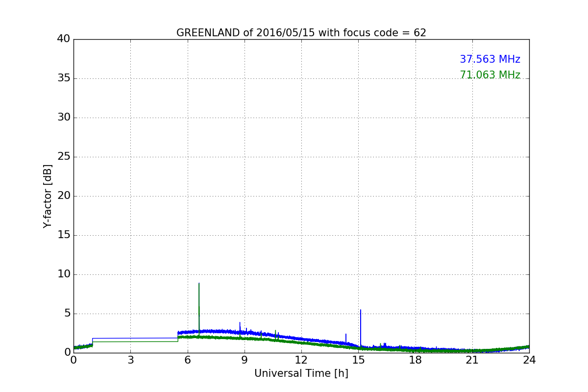Image resolution: width=588 pixels, height=392 pixels.
Task: Click y-axis tick label 5
Action: coord(67,314)
